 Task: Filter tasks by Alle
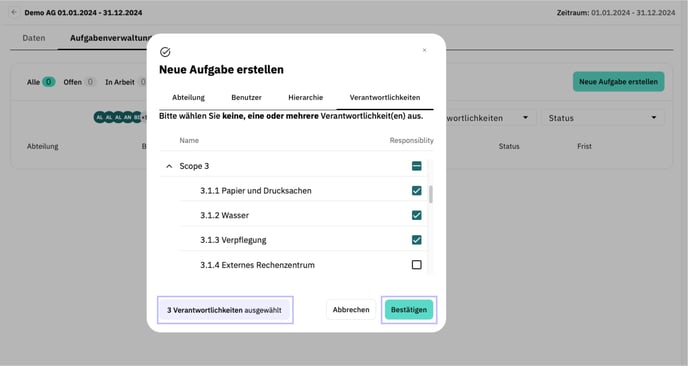pyautogui.click(x=41, y=82)
